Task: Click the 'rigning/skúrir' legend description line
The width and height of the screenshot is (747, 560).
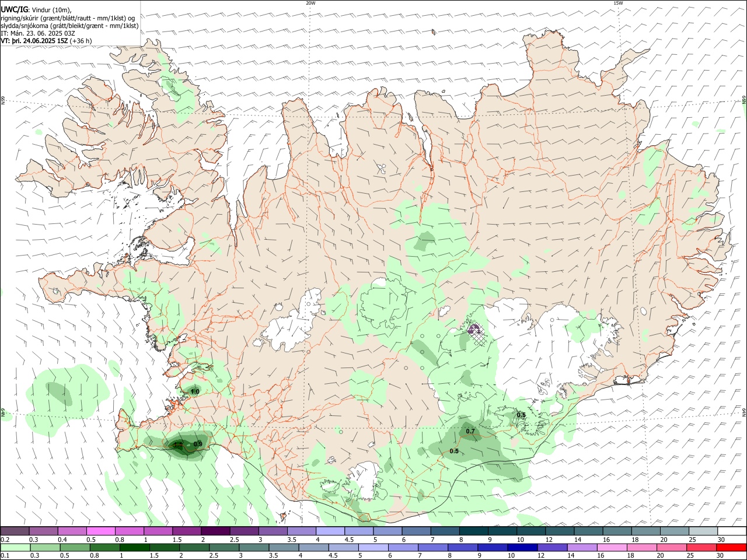Action: (x=68, y=18)
